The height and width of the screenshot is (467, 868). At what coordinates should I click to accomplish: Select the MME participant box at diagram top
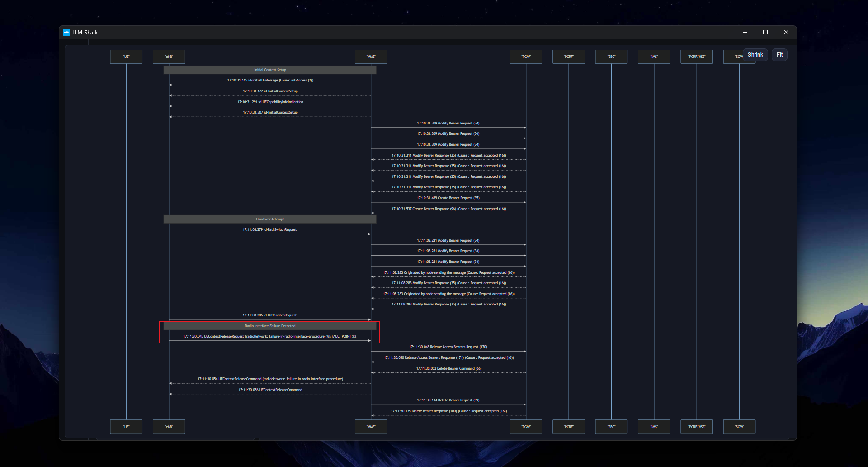(x=371, y=57)
